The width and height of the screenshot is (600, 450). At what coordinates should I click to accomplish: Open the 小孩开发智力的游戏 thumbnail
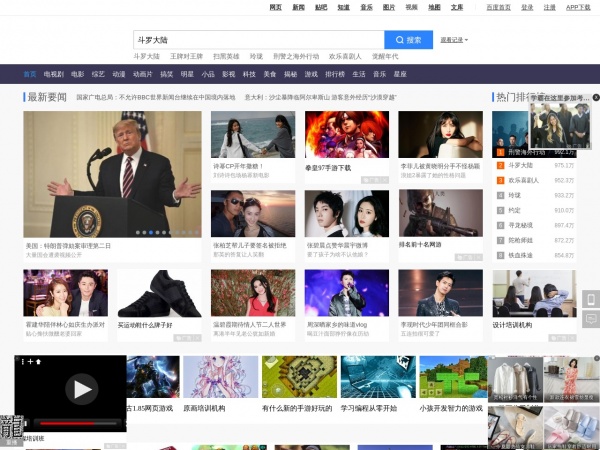(454, 377)
